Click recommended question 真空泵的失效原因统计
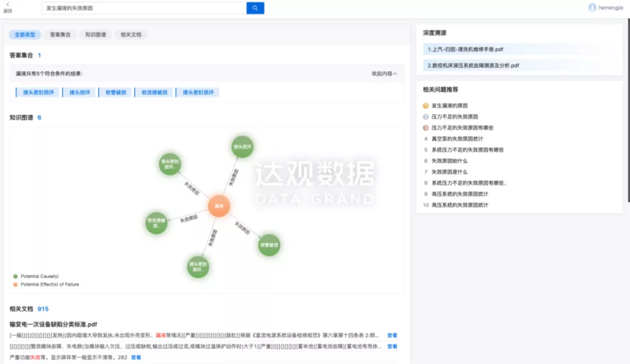This screenshot has height=364, width=630. (x=457, y=139)
